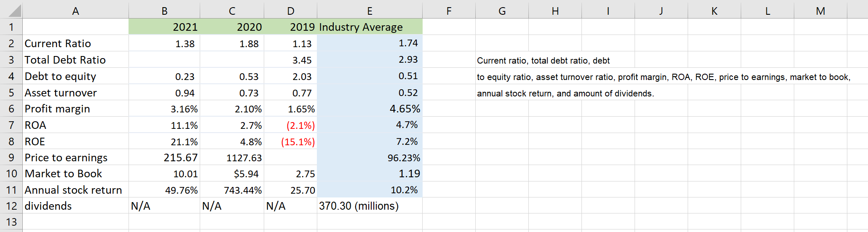
Task: Select the Market to Book label cell
Action: [x=75, y=173]
